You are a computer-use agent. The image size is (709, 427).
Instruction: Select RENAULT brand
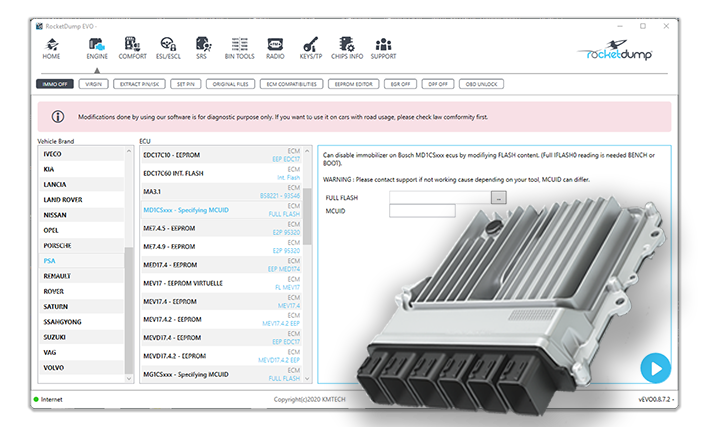[x=81, y=276]
